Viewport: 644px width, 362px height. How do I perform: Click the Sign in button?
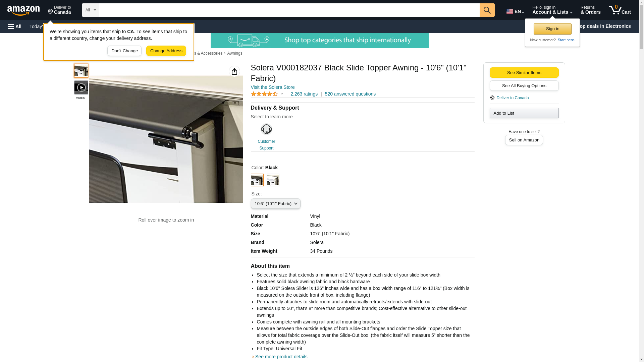(552, 29)
